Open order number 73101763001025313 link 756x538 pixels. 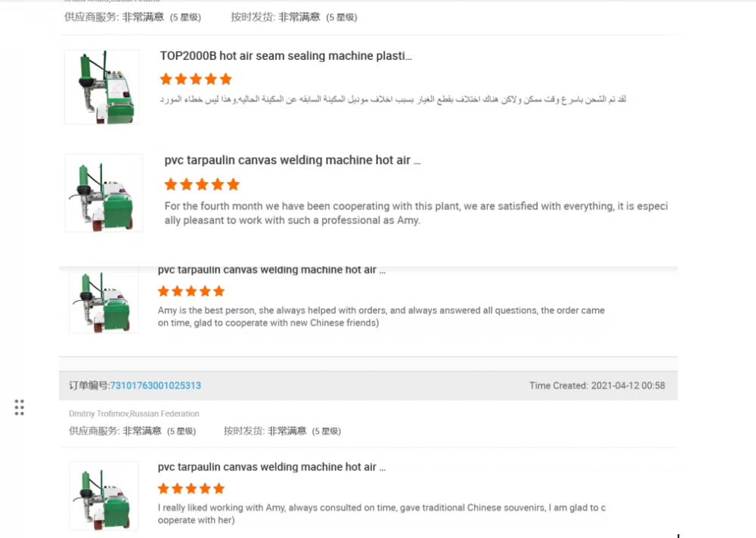coord(156,385)
